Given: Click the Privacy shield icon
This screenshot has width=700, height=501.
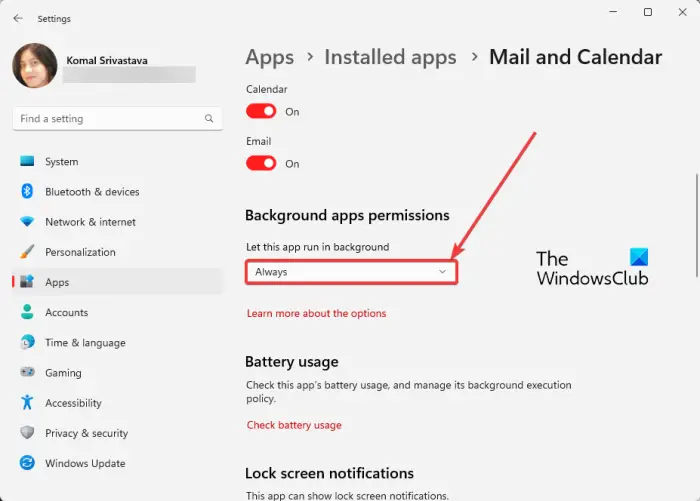Looking at the screenshot, I should point(27,432).
